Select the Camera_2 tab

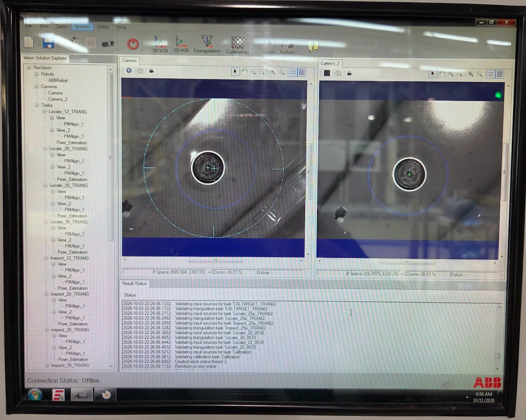(x=330, y=63)
